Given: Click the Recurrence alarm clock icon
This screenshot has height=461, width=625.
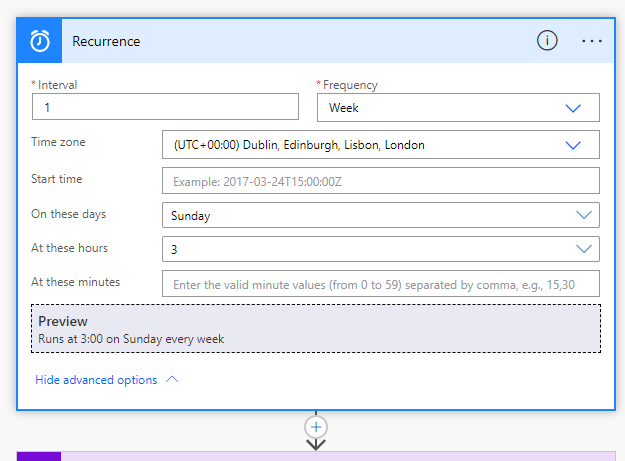Looking at the screenshot, I should pos(40,41).
